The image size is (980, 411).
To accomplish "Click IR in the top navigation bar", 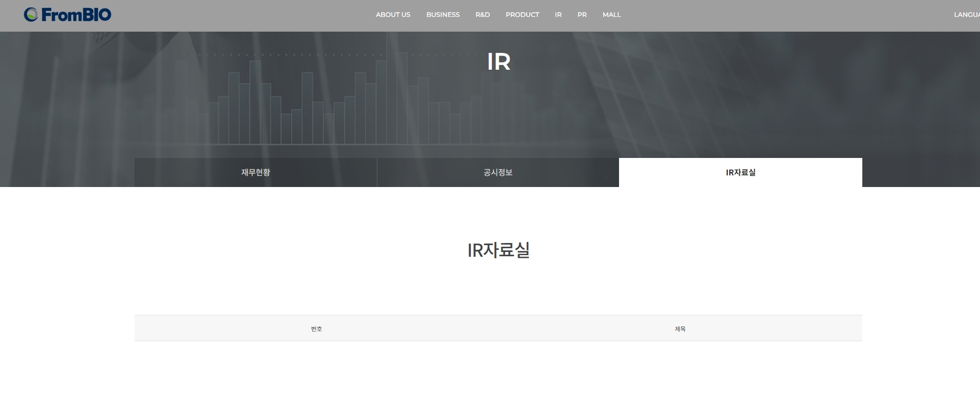I will [x=558, y=15].
